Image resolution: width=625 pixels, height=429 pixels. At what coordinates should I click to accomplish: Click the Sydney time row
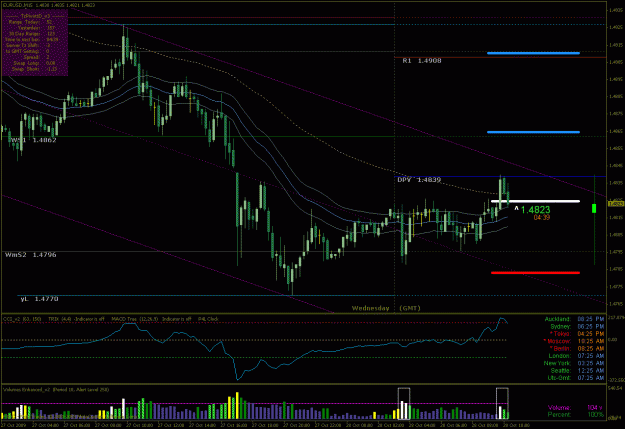click(577, 327)
